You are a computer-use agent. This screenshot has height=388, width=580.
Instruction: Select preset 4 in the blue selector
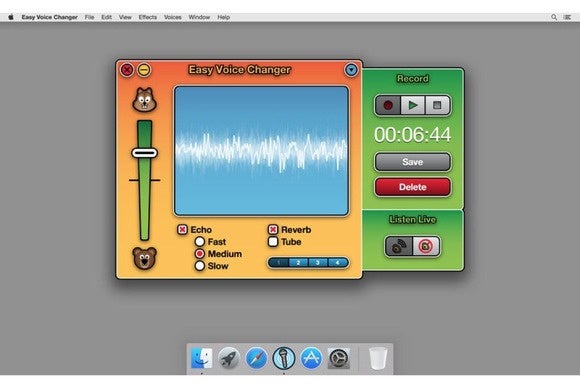pyautogui.click(x=337, y=263)
